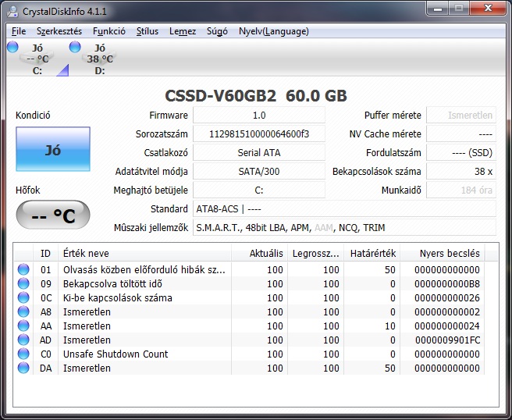Click the Nyers becslés column header
512x420 pixels.
click(x=442, y=253)
